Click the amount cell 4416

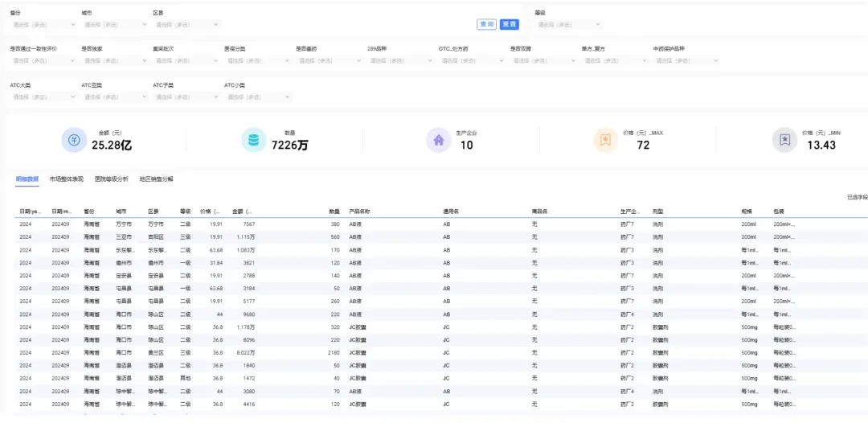pyautogui.click(x=249, y=404)
